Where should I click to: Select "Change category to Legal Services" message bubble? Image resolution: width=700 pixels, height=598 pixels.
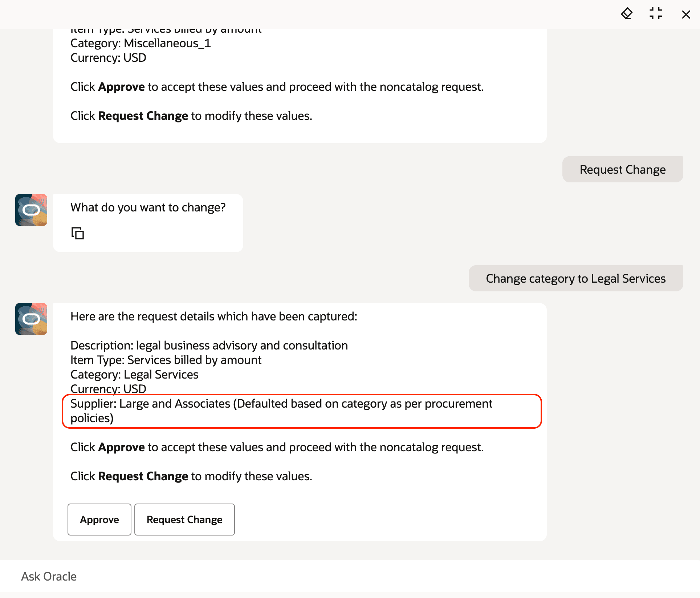point(576,278)
